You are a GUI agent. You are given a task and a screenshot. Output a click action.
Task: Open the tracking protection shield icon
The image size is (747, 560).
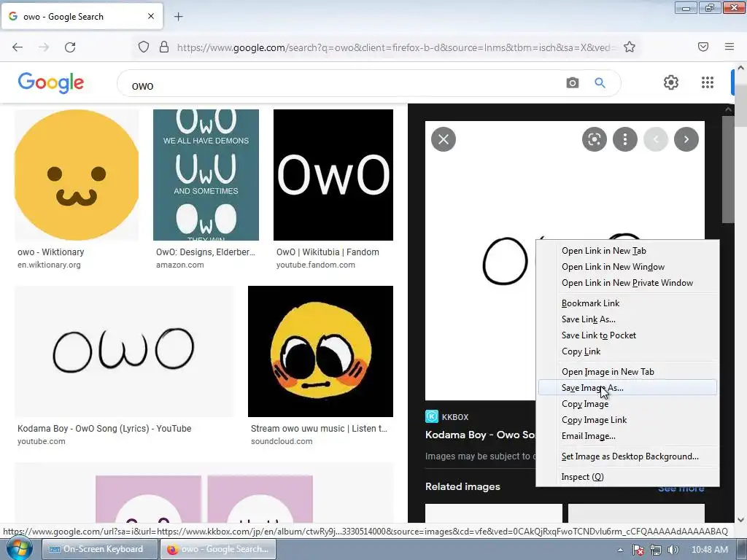(144, 47)
